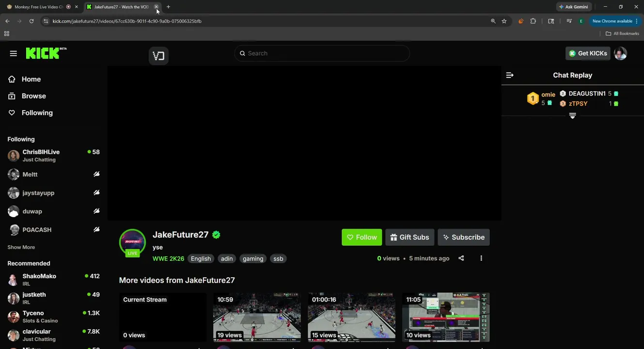Image resolution: width=644 pixels, height=349 pixels.
Task: Click omie top gifter entry
Action: point(541,98)
